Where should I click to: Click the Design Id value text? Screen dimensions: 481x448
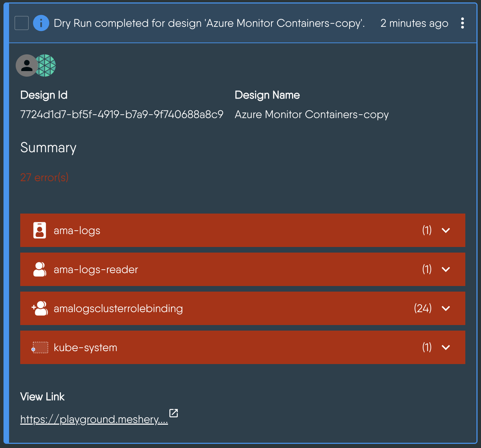click(x=122, y=115)
